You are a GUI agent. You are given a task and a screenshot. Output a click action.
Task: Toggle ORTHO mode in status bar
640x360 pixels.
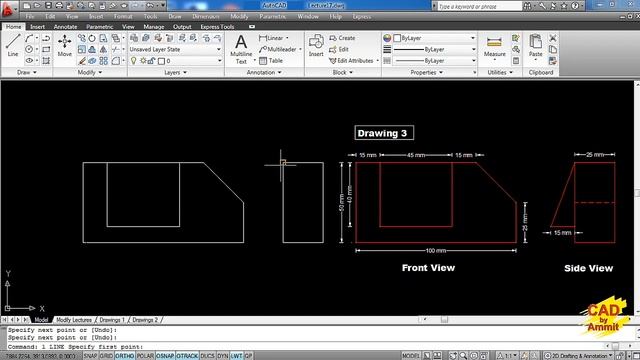[124, 356]
